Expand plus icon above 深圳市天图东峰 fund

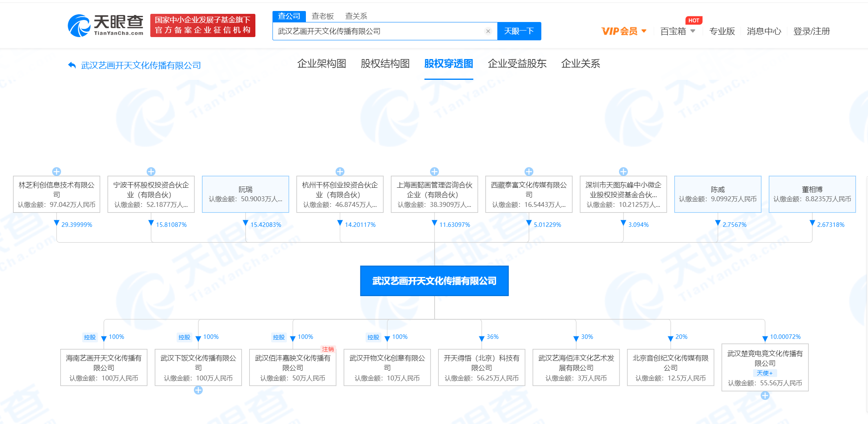[x=623, y=171]
